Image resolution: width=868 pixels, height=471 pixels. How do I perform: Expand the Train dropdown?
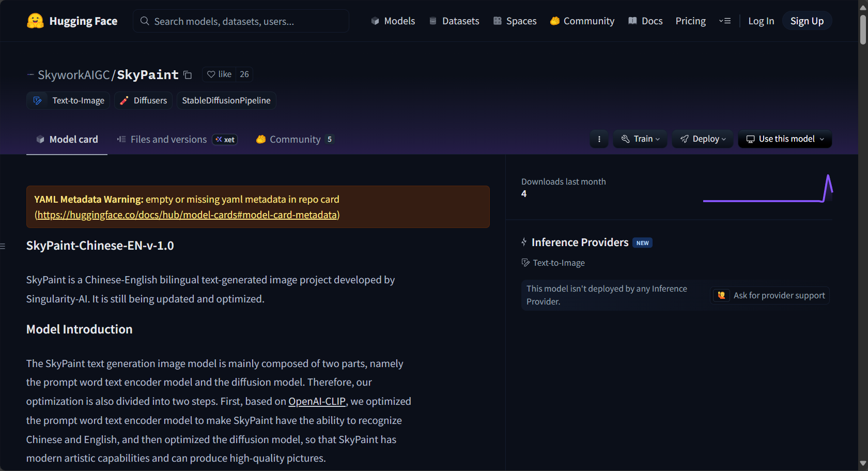[x=640, y=139]
